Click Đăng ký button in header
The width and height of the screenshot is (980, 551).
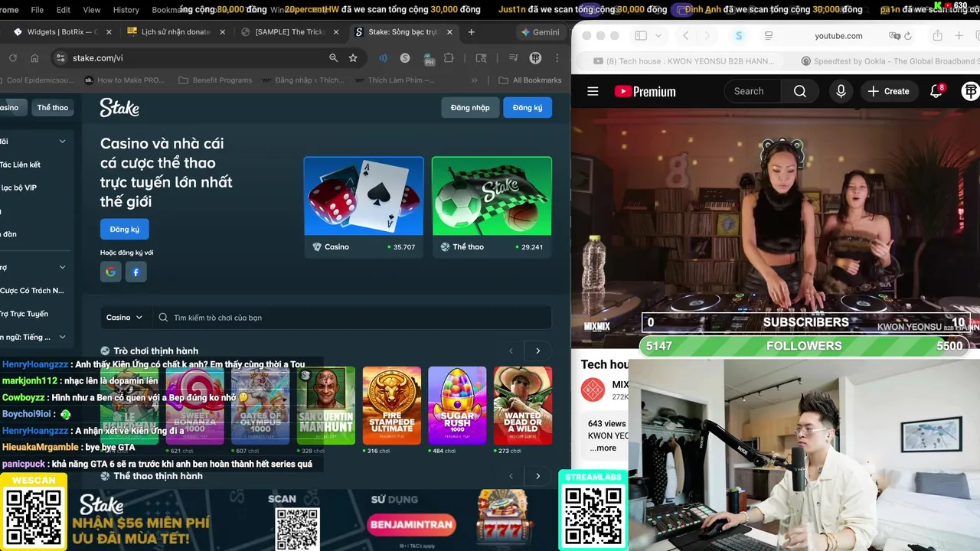tap(528, 108)
